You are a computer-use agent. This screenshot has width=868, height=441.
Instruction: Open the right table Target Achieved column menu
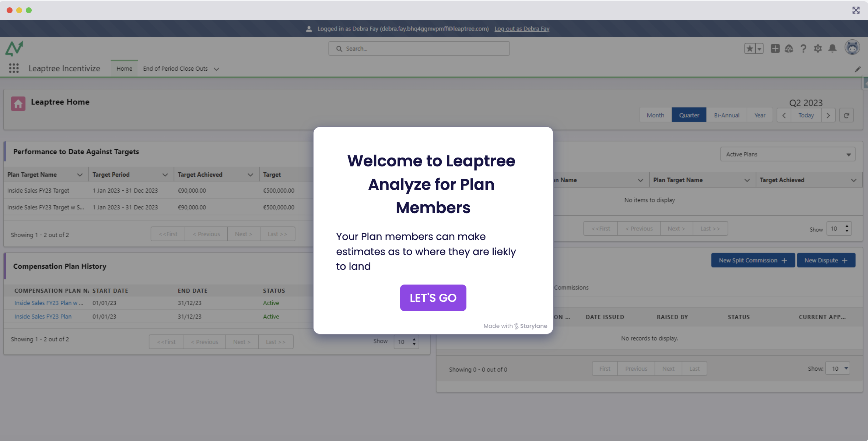click(x=854, y=180)
